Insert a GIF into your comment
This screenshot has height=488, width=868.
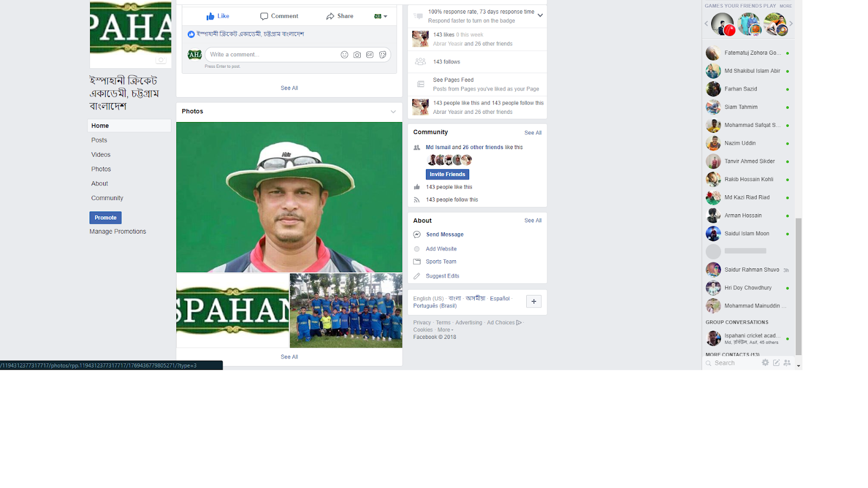tap(370, 54)
